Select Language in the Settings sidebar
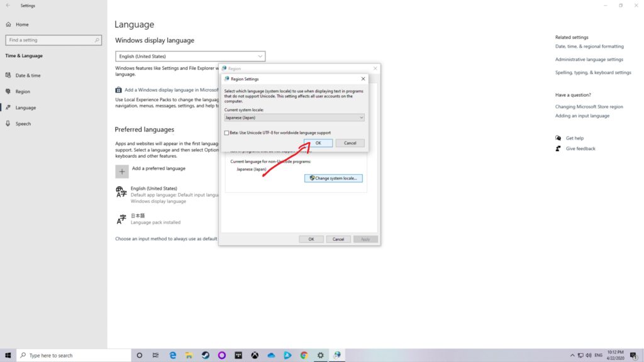644x362 pixels. (25, 107)
